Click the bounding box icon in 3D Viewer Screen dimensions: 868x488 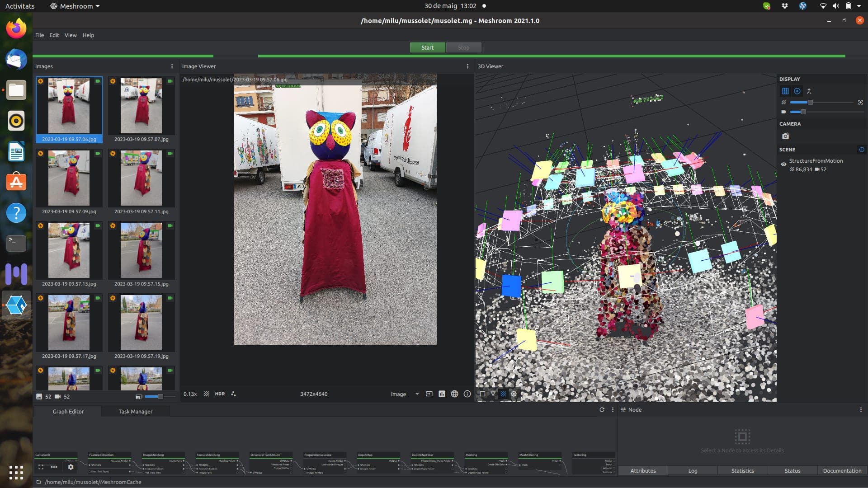pyautogui.click(x=482, y=394)
